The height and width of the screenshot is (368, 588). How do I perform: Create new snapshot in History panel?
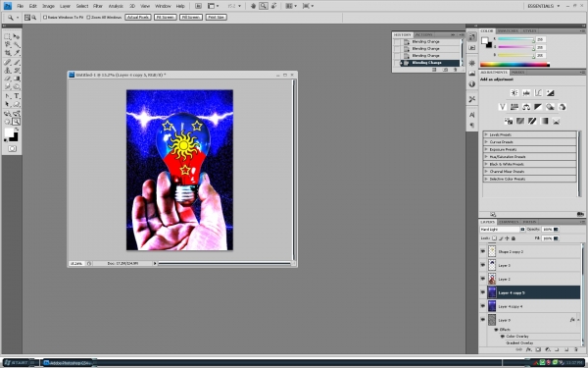[x=445, y=70]
